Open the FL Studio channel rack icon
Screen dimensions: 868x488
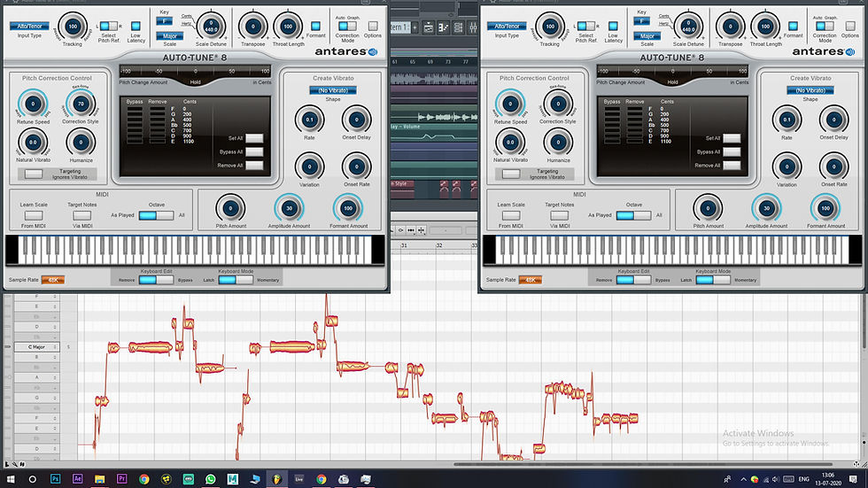click(x=459, y=27)
